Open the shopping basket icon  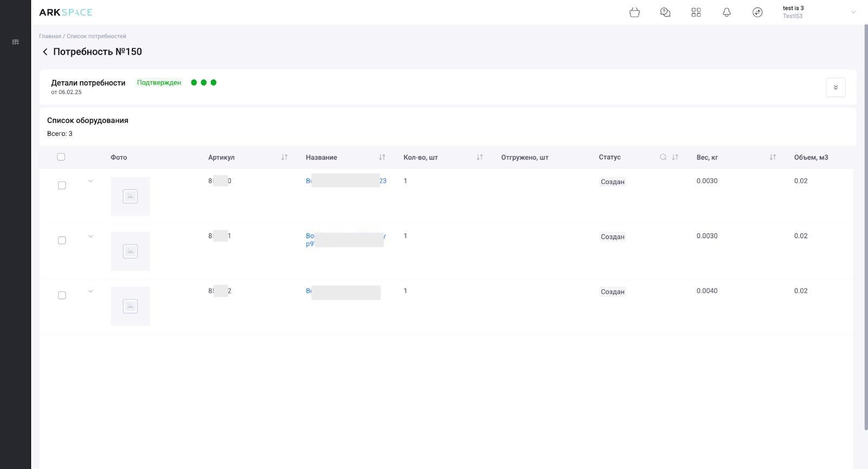[634, 12]
